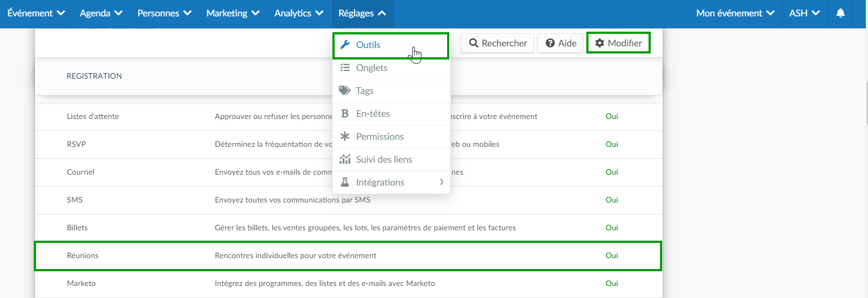The height and width of the screenshot is (298, 868).
Task: Click the flask icon beside Intégrations
Action: coord(345,182)
